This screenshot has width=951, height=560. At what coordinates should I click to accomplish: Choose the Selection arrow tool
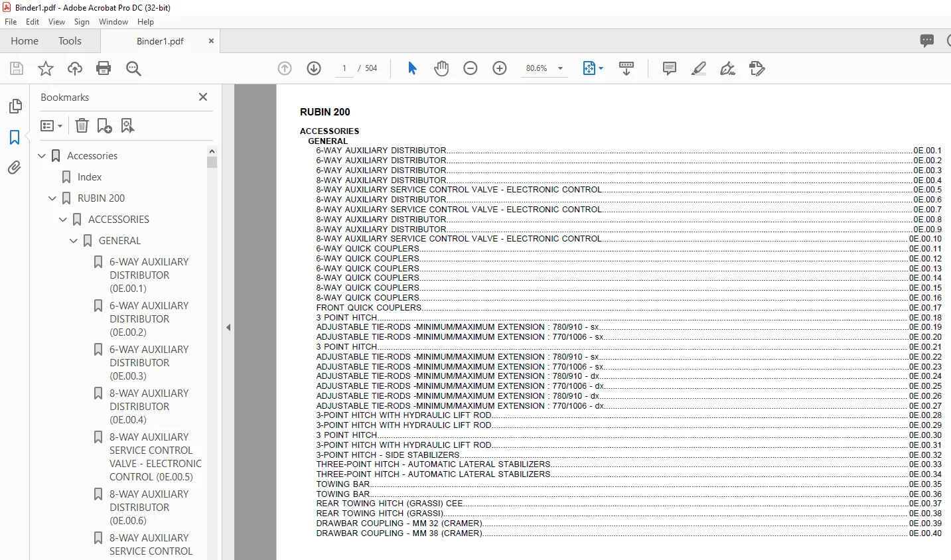click(x=412, y=68)
